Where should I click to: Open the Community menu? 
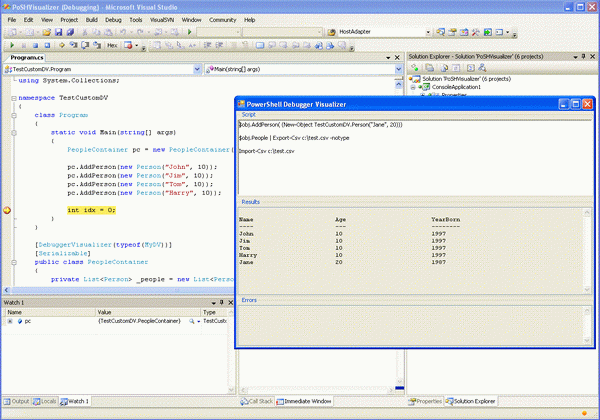point(223,20)
